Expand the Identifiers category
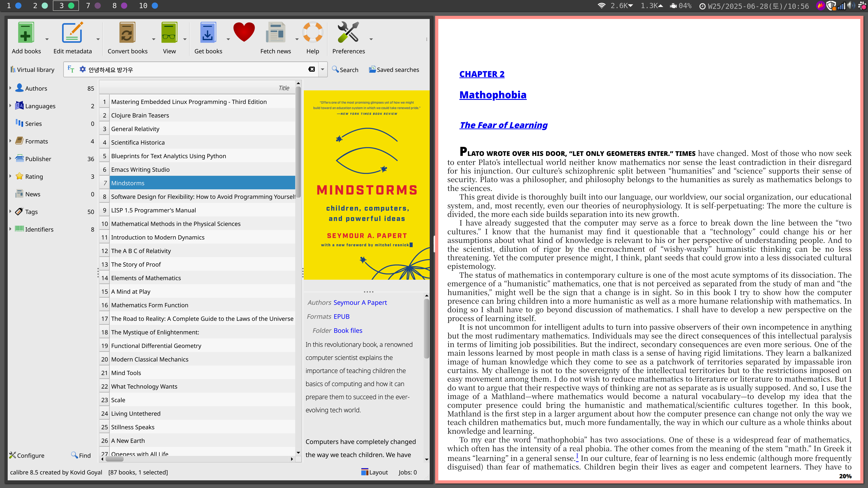Image resolution: width=868 pixels, height=488 pixels. 10,229
